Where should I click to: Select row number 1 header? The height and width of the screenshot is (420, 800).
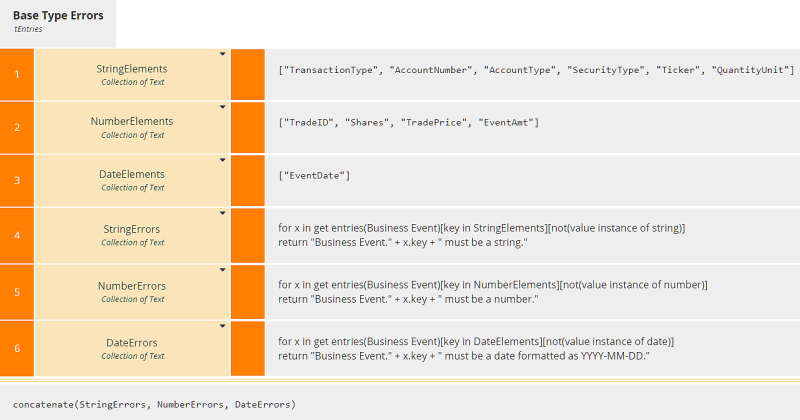point(17,74)
